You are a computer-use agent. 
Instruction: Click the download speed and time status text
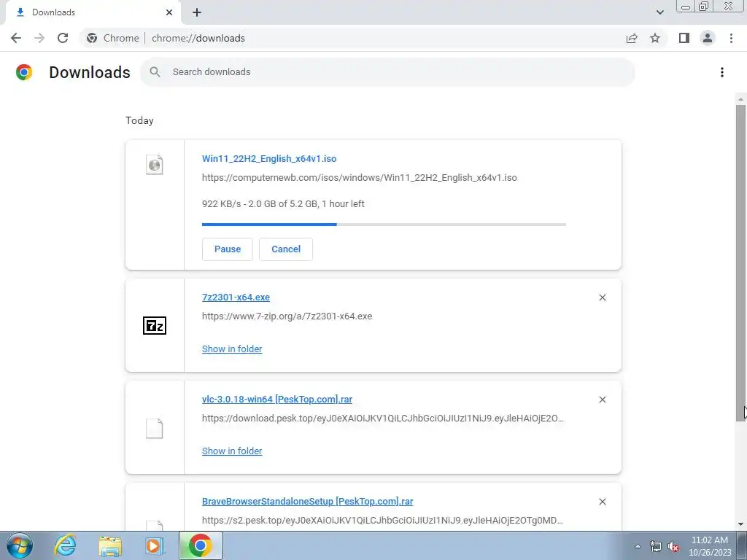(283, 204)
